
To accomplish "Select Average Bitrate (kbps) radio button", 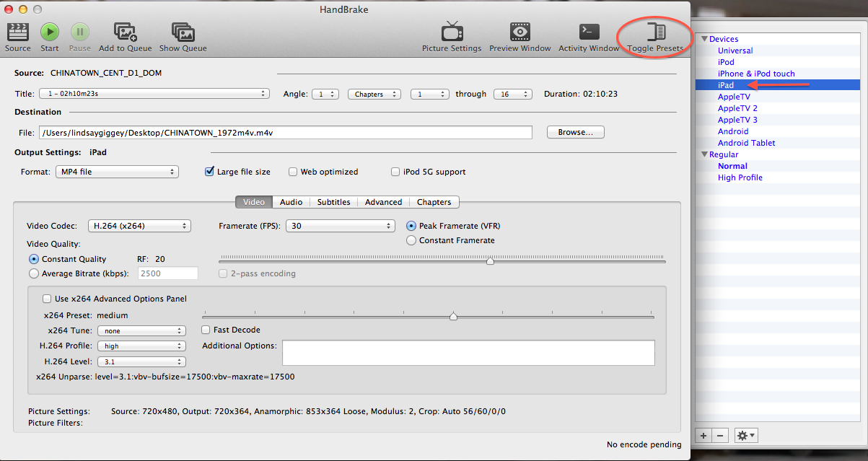I will (x=34, y=273).
